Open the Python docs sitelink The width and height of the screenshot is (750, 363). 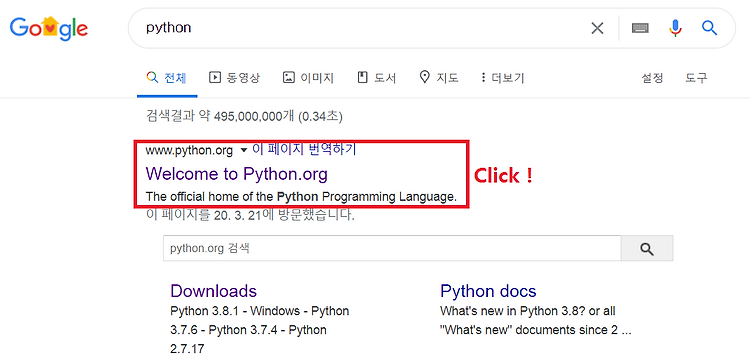(488, 291)
